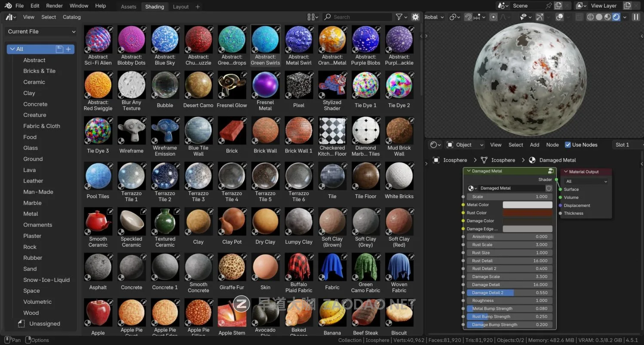Click the Damage Detail 2 slider
This screenshot has width=644, height=345.
pyautogui.click(x=509, y=293)
